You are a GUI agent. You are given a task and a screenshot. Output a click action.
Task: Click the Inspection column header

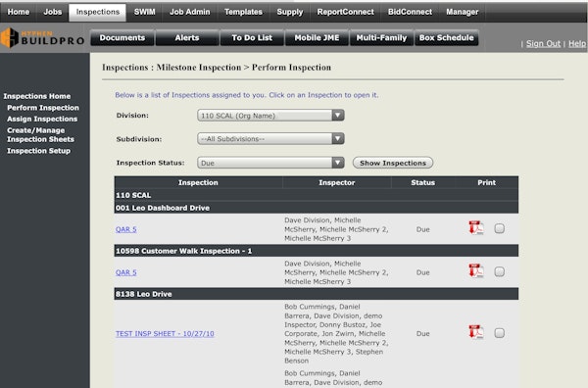(198, 182)
